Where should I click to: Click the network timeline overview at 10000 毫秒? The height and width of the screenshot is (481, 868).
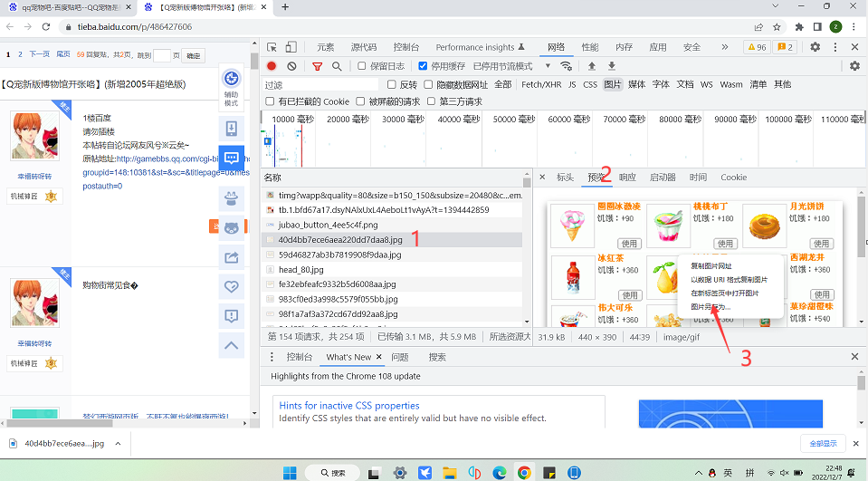(293, 120)
